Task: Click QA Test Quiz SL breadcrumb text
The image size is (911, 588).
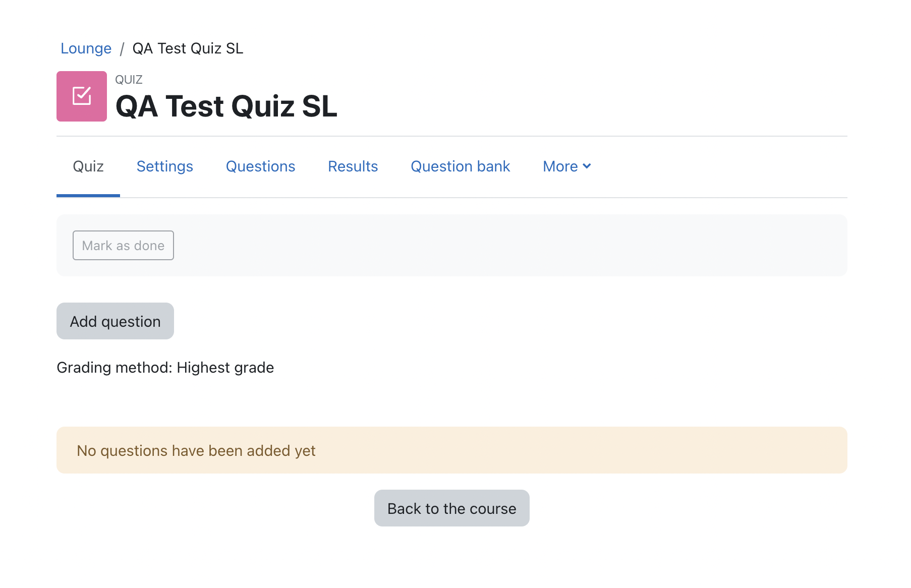Action: coord(188,48)
